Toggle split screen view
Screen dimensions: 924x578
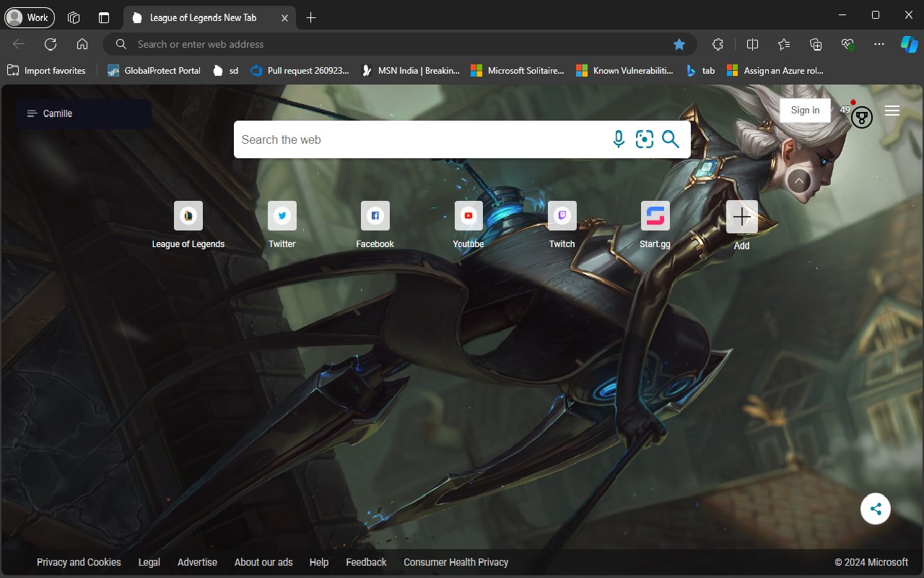pyautogui.click(x=752, y=44)
